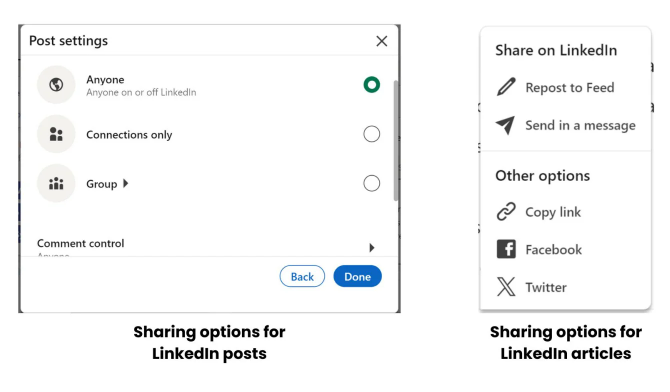Click the chain Copy link icon
Image resolution: width=670 pixels, height=392 pixels.
pyautogui.click(x=506, y=212)
